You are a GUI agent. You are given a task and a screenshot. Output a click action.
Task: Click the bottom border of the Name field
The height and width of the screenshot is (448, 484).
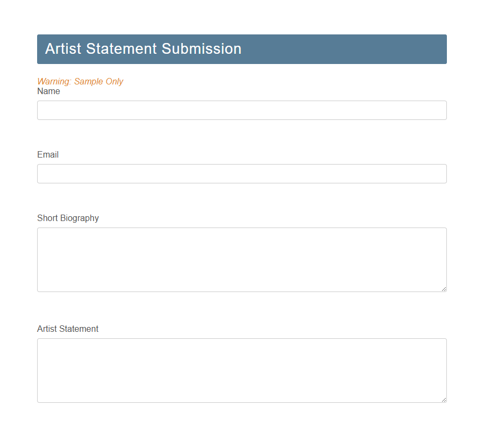[241, 119]
